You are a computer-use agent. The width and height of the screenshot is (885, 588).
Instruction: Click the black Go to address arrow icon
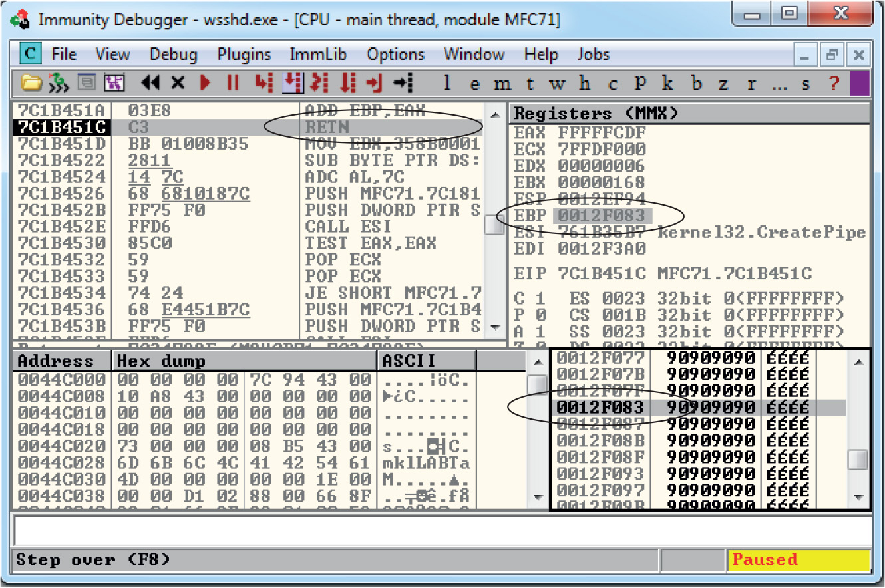click(x=403, y=83)
